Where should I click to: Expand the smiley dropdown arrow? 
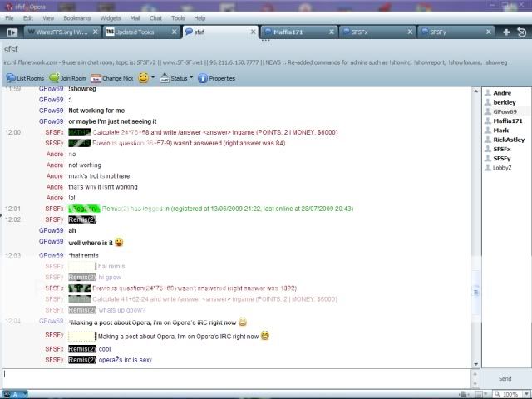pos(153,77)
